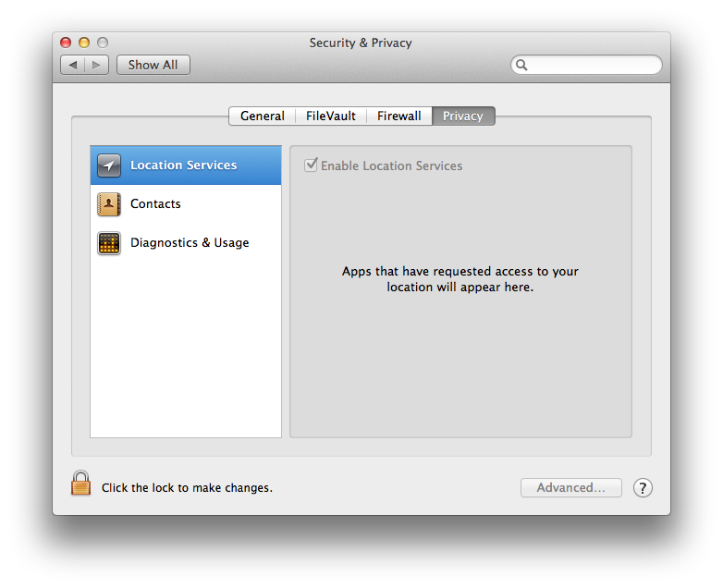Toggle Enable Location Services checkbox
The image size is (723, 588).
click(x=312, y=165)
